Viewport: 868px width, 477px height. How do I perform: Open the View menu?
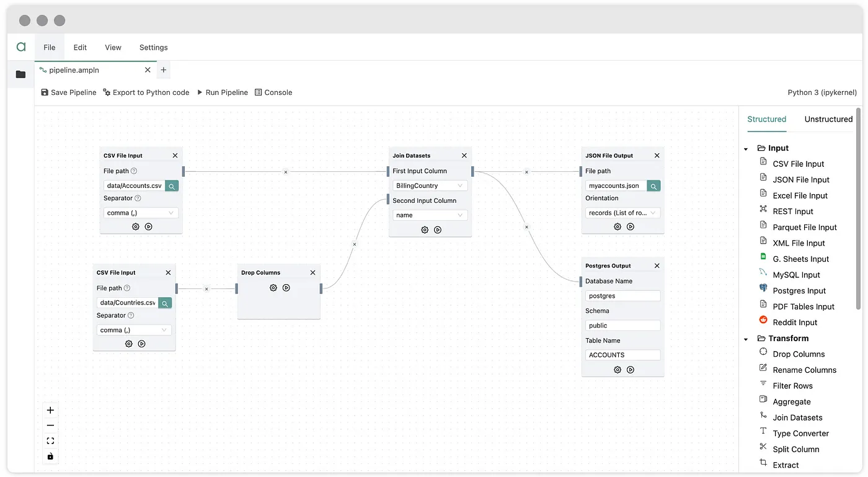(x=113, y=47)
